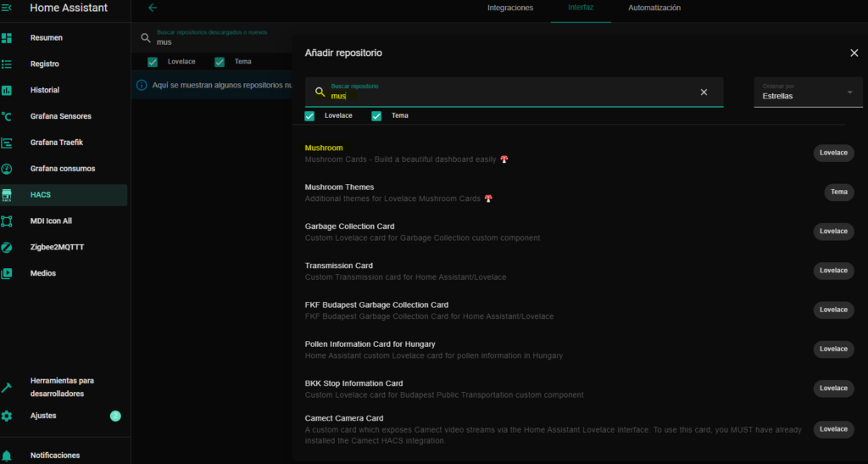The height and width of the screenshot is (464, 868).
Task: Focus the Buscar repositorio search field
Action: [514, 92]
